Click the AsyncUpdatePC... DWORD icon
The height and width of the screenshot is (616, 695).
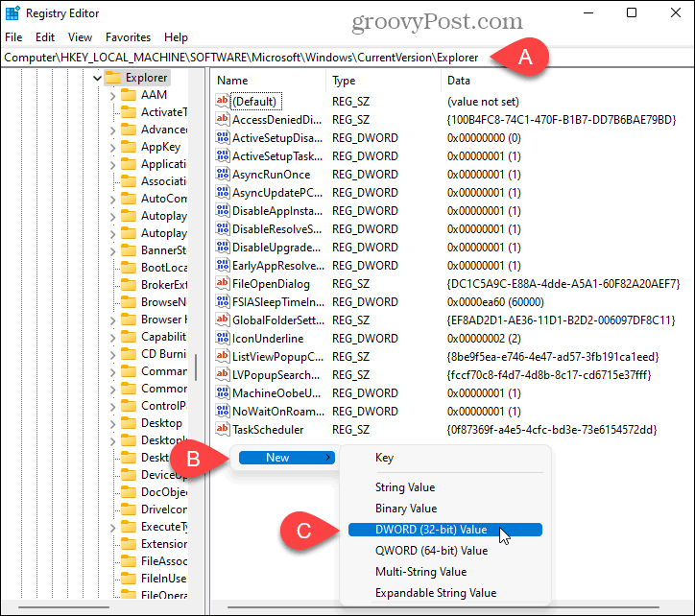pos(223,192)
